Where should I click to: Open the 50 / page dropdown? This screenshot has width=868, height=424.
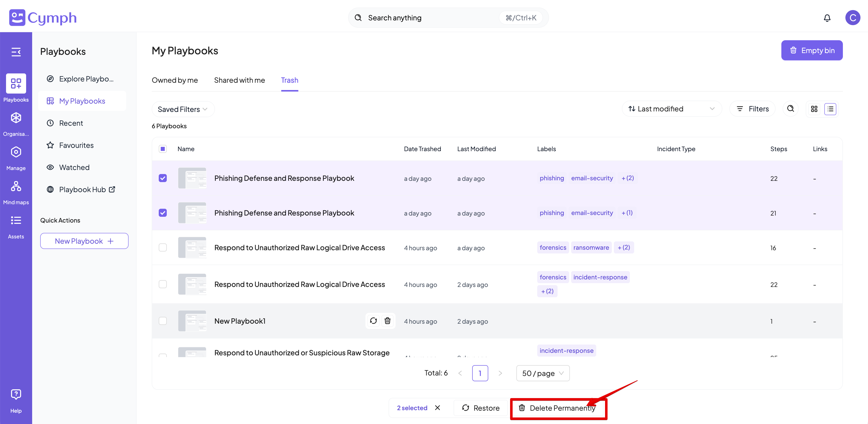(542, 373)
